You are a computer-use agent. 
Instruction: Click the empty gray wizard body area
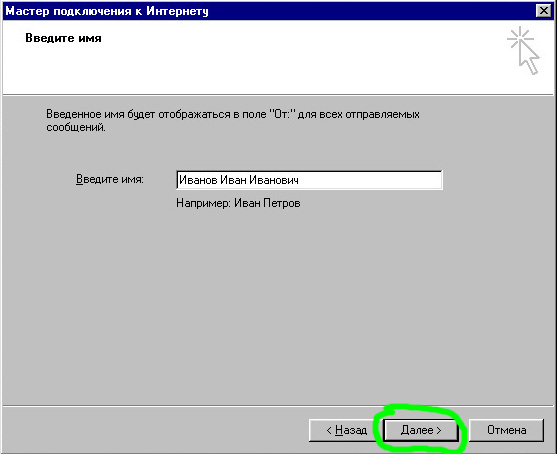tap(277, 302)
